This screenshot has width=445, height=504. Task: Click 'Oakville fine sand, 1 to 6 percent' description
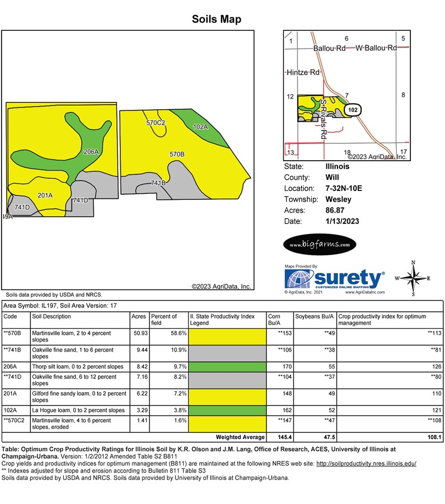pos(73,353)
